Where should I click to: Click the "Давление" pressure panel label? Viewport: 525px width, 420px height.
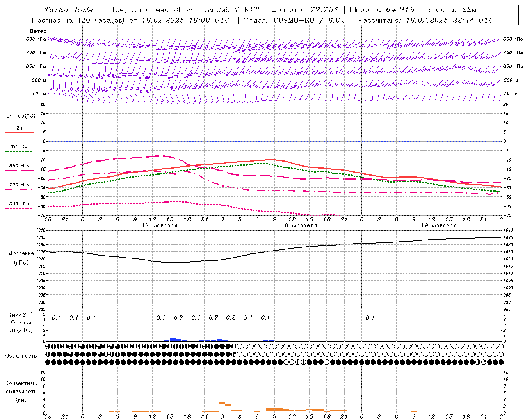coord(21,253)
